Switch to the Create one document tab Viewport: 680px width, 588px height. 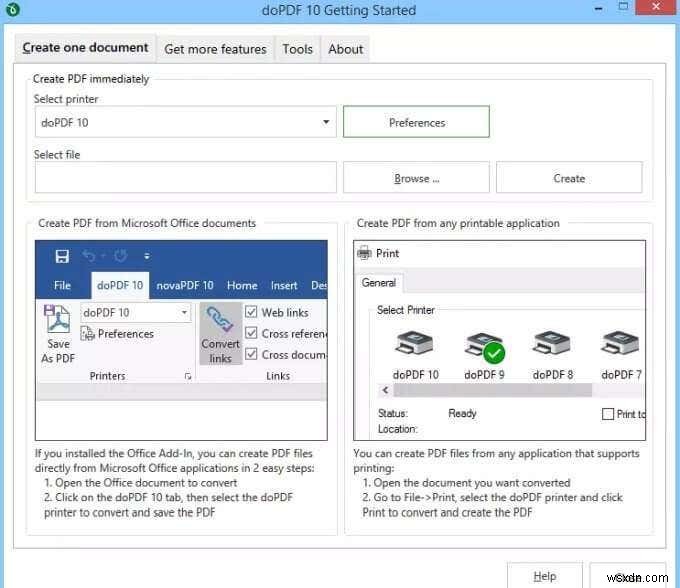(85, 47)
